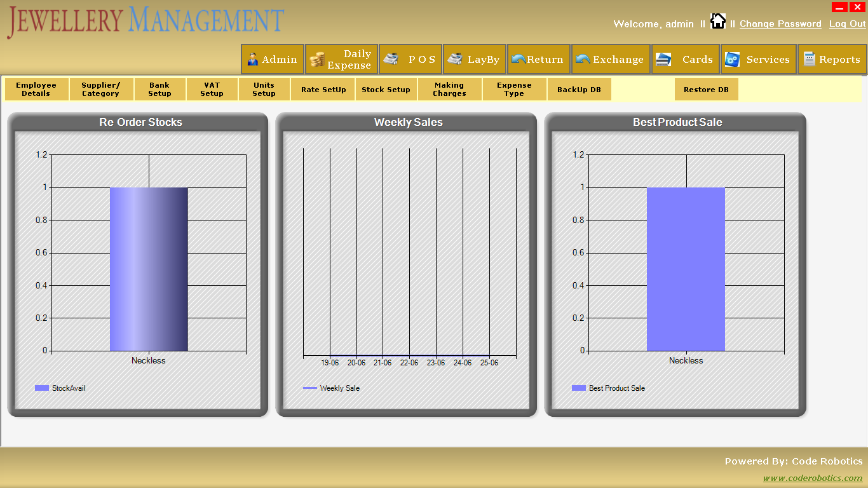Open Expense Type
Screen dimensions: 868x488
[515, 90]
